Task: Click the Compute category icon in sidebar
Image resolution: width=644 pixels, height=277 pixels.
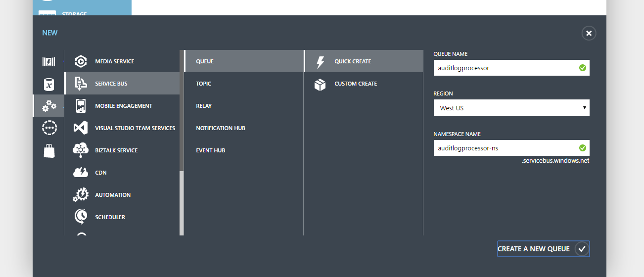Action: (x=48, y=62)
